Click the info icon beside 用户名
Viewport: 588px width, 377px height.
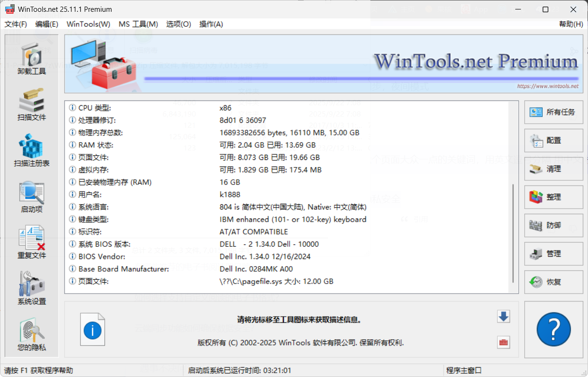pos(72,194)
